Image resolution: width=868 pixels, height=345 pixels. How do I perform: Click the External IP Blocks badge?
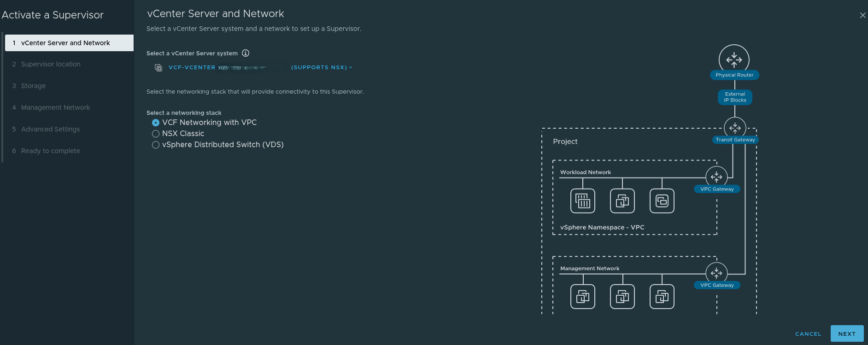click(x=735, y=97)
